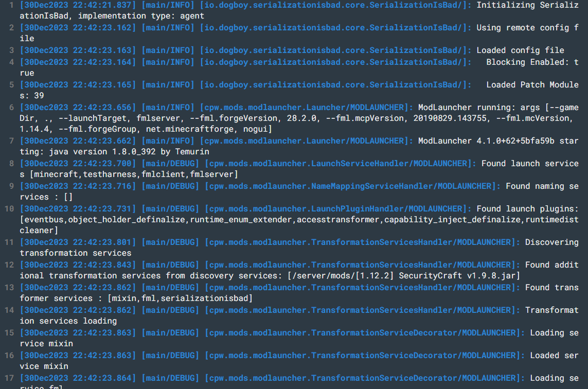Click timestamp 30Dec2023 22:42:23.864
The width and height of the screenshot is (588, 389).
click(78, 378)
